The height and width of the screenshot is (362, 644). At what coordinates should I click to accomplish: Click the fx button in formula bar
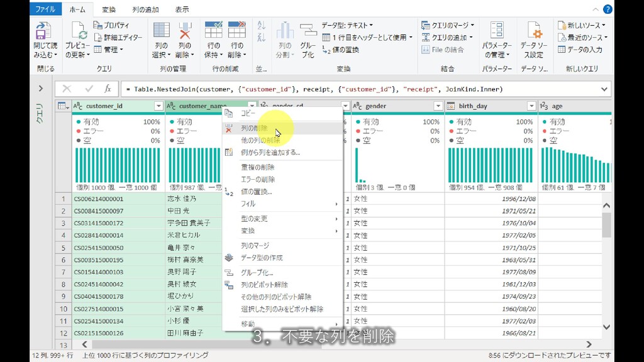click(108, 89)
